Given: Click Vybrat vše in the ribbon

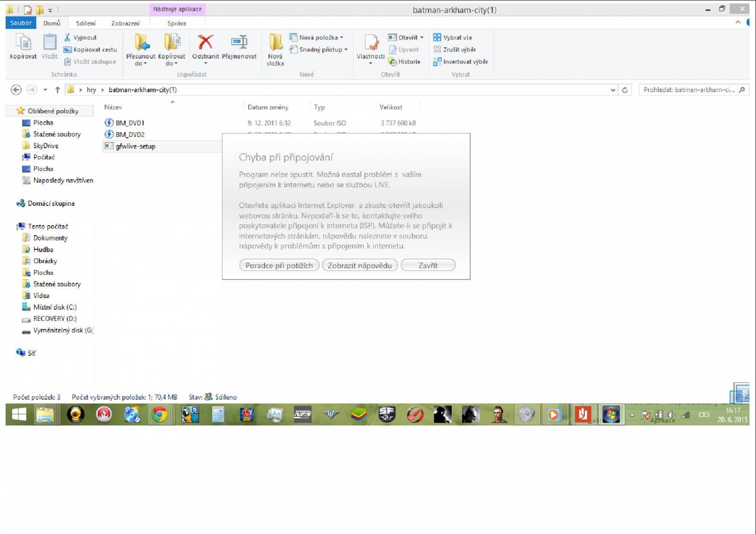Looking at the screenshot, I should [453, 37].
